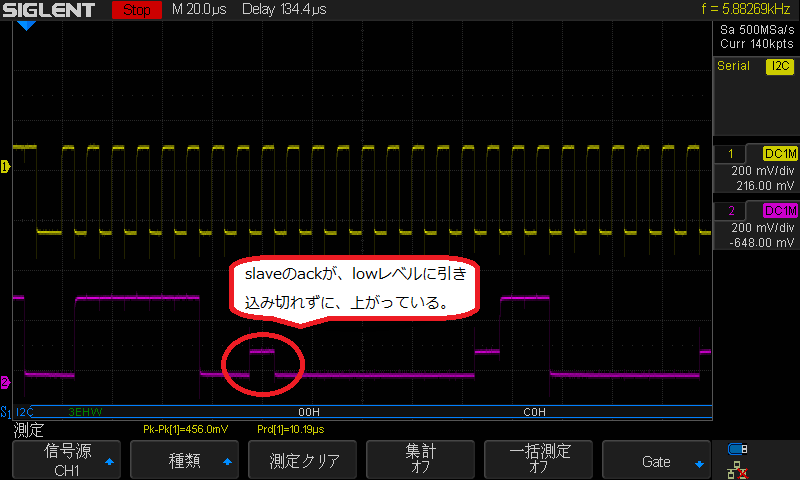Image resolution: width=800 pixels, height=480 pixels.
Task: Click the S1 I2C decode bus label
Action: coord(18,411)
